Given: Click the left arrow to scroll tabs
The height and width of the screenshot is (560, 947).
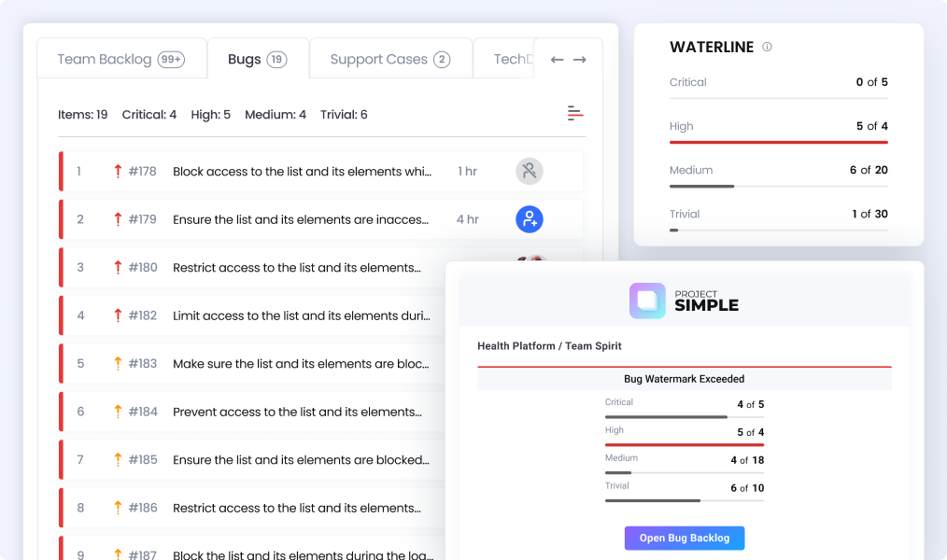Looking at the screenshot, I should [557, 60].
